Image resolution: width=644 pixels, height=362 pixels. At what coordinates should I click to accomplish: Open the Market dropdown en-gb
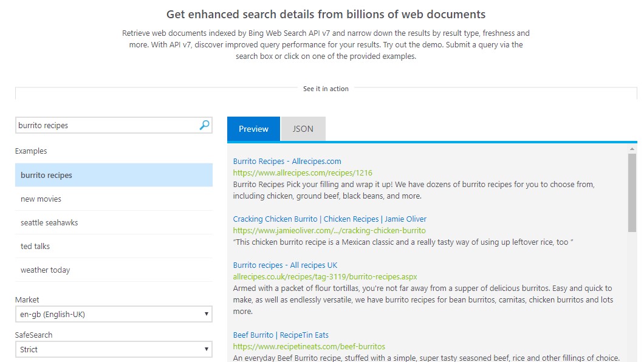(x=114, y=315)
